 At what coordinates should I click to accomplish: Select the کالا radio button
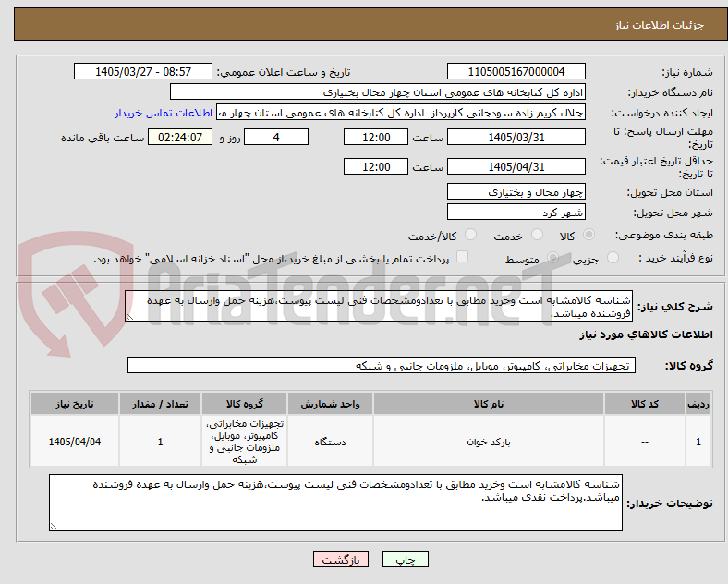click(588, 235)
